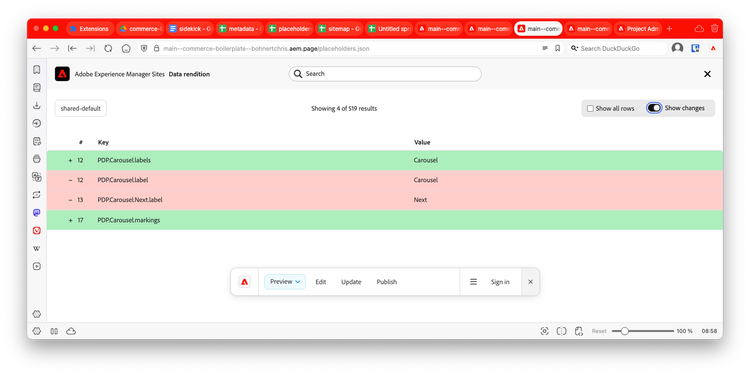Screen dimensions: 750x375
Task: Switch to the metadata spreadsheet tab
Action: (x=240, y=29)
